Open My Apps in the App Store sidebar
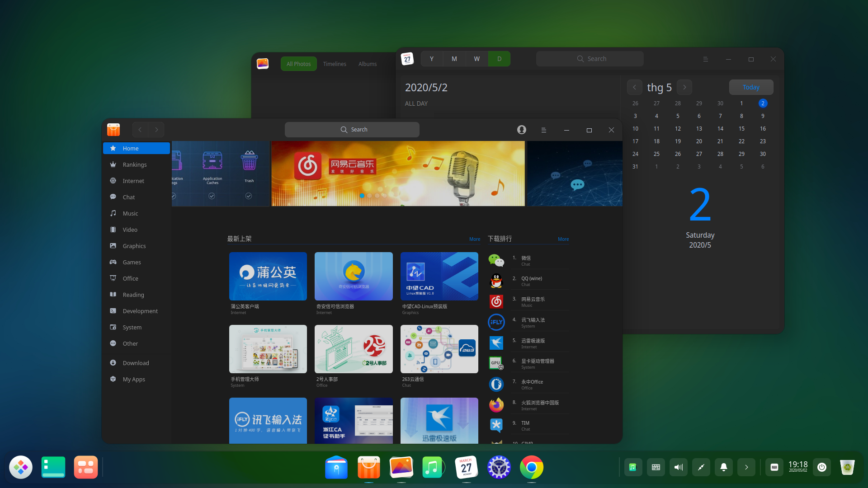This screenshot has width=868, height=488. tap(134, 379)
